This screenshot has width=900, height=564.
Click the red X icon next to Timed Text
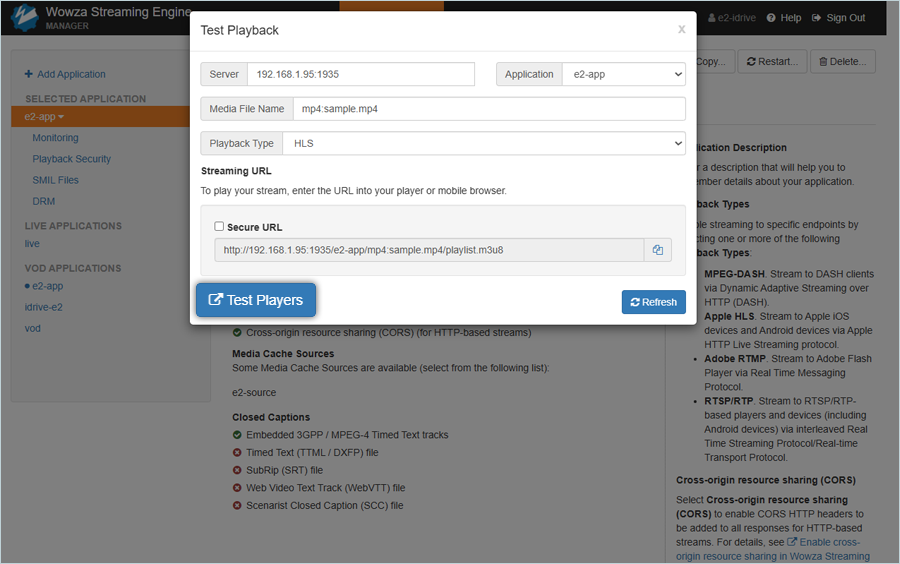237,453
